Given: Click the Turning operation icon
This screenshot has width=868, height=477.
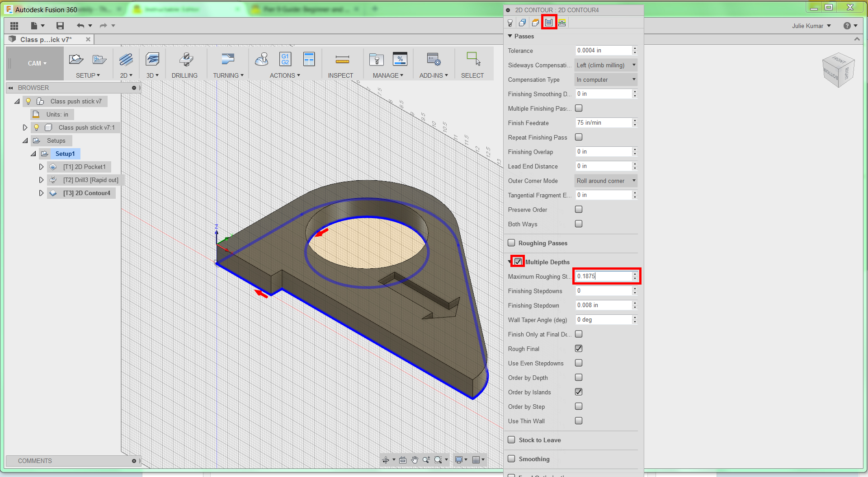Looking at the screenshot, I should (x=228, y=59).
